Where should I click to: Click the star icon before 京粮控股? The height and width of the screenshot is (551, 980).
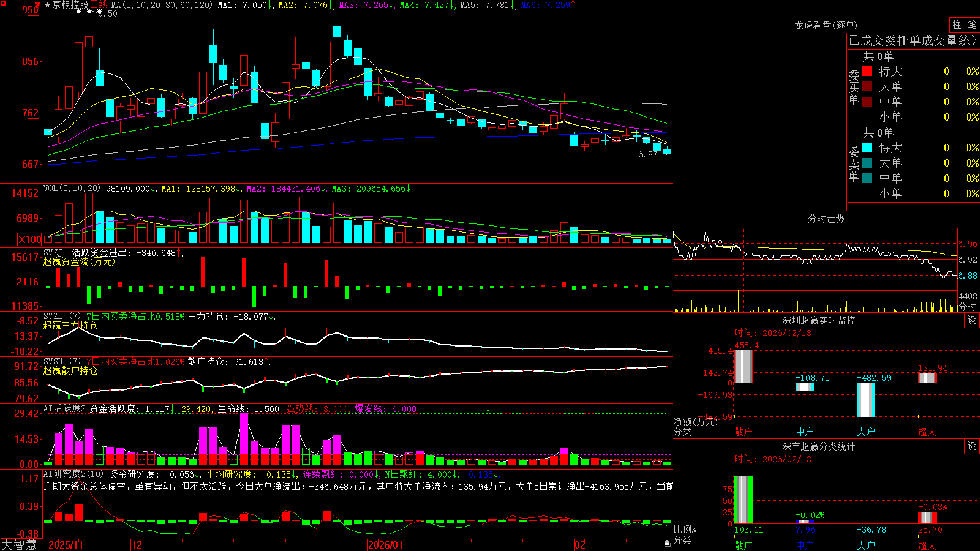48,5
